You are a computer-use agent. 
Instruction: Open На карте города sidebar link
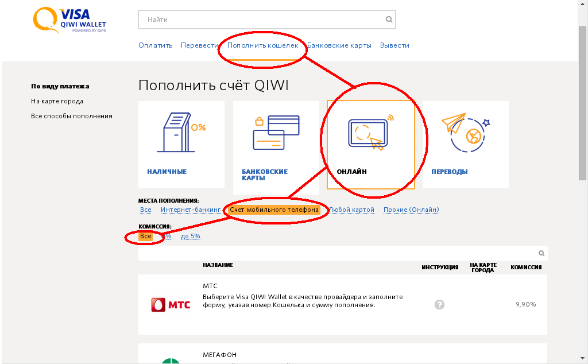(x=57, y=101)
